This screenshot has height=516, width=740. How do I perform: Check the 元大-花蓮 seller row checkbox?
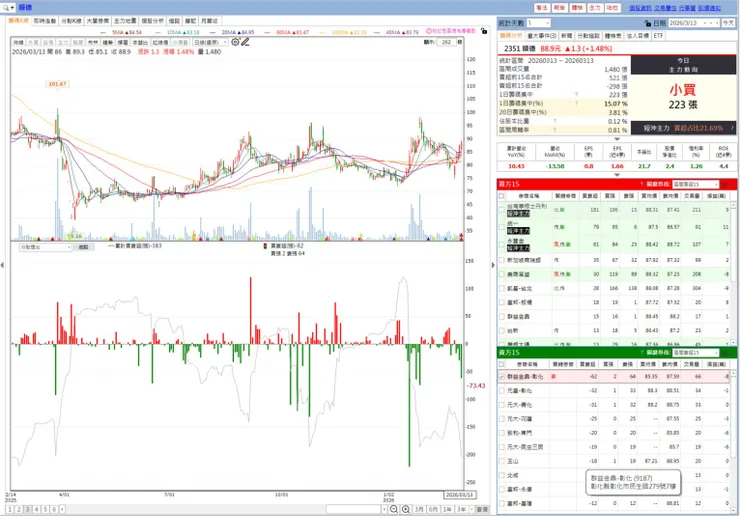[502, 419]
